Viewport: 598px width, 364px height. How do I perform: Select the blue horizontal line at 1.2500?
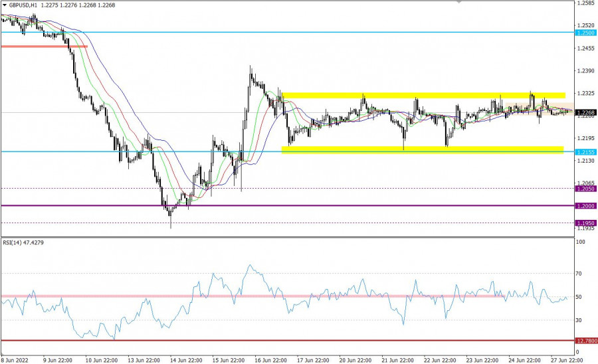[x=288, y=33]
